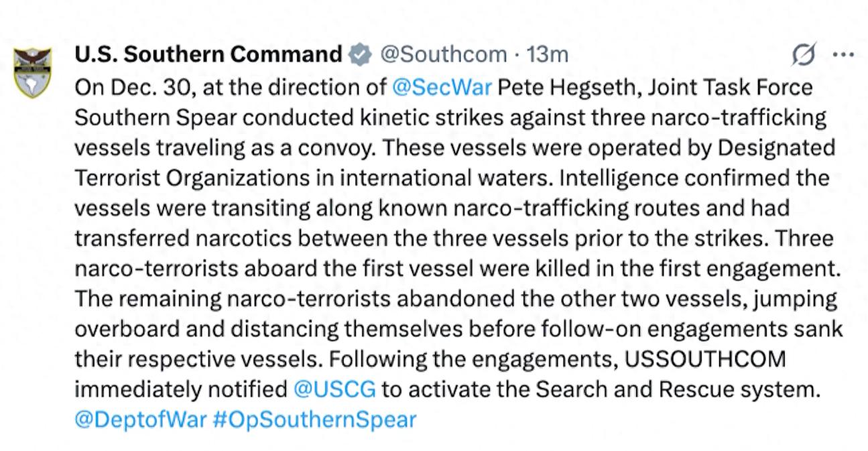Click the #OpSouthernSpear hashtag

[x=314, y=420]
